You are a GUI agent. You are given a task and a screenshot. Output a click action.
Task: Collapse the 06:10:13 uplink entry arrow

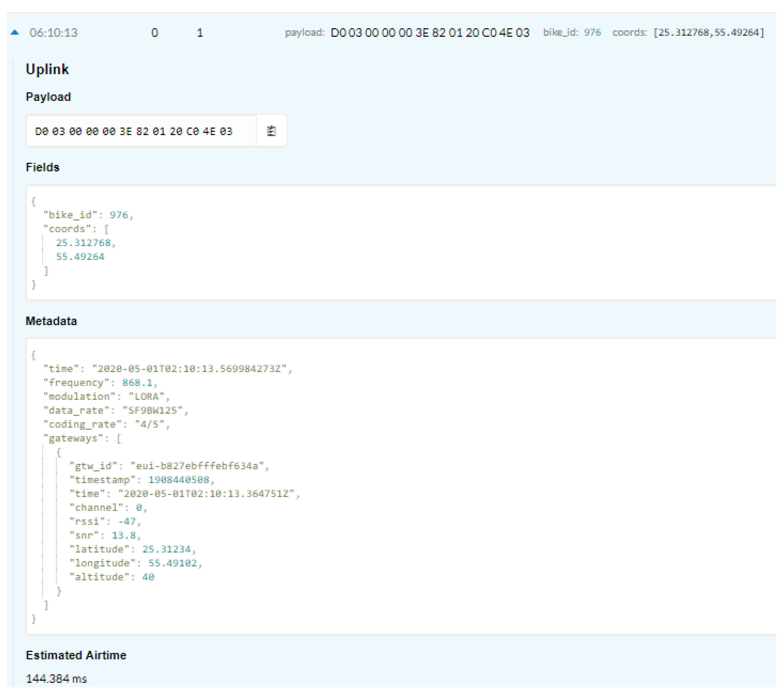[15, 33]
